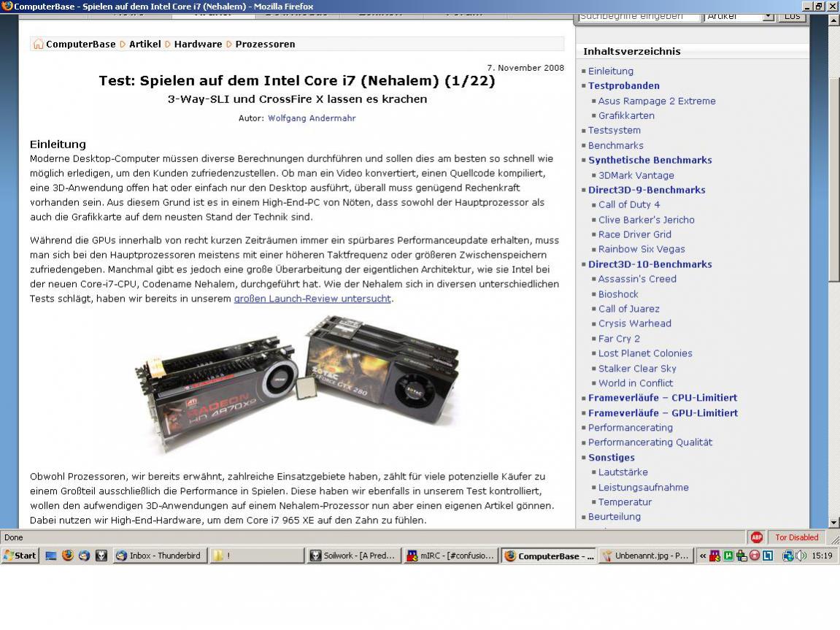
Task: Open 'Far Cry 2' benchmark page
Action: click(619, 339)
